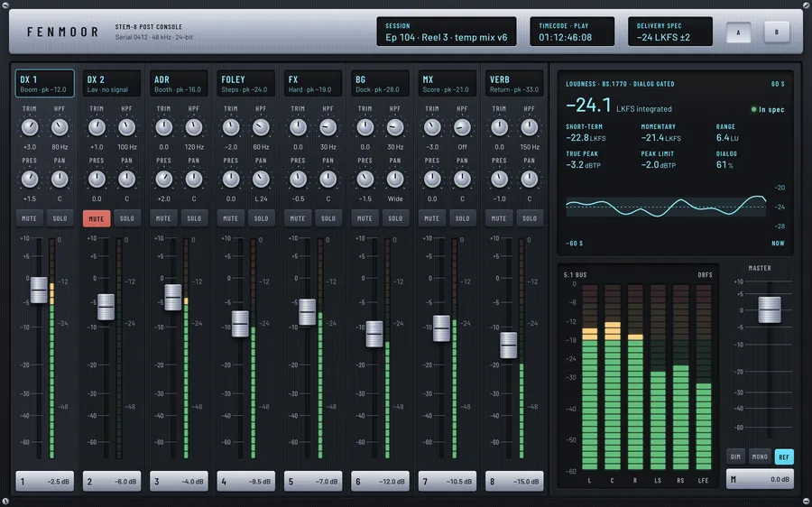The height and width of the screenshot is (507, 812).
Task: Mute the VERB channel
Action: pyautogui.click(x=499, y=218)
